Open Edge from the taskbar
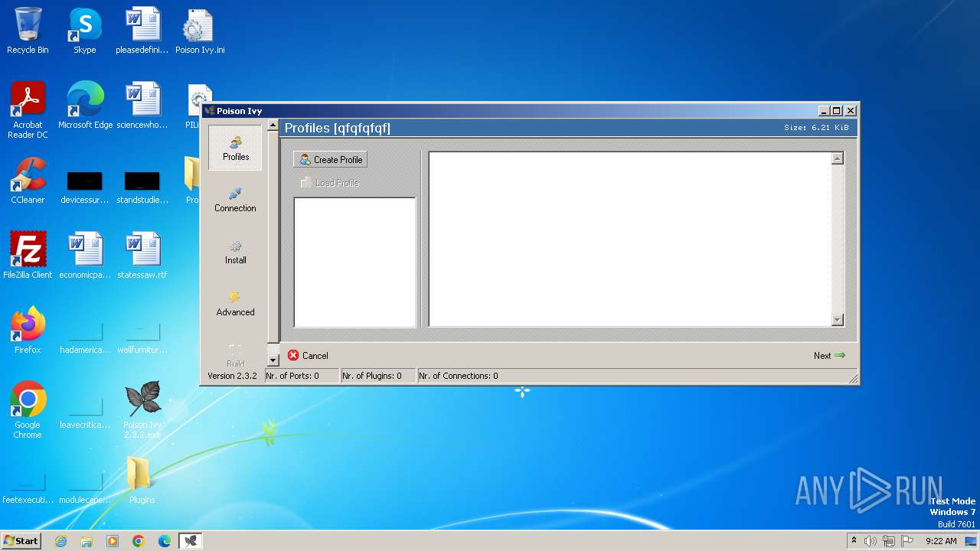This screenshot has width=980, height=551. [x=165, y=541]
